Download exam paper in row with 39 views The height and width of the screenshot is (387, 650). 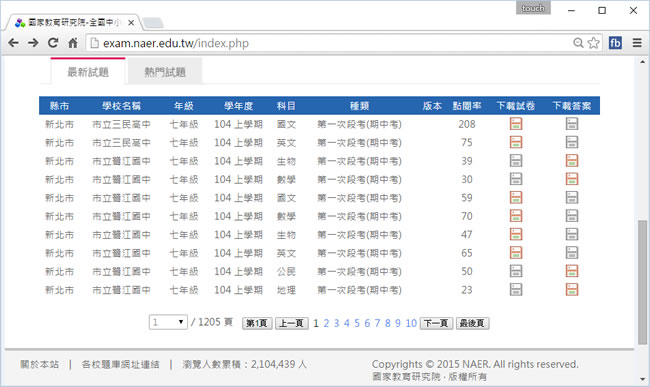[516, 160]
